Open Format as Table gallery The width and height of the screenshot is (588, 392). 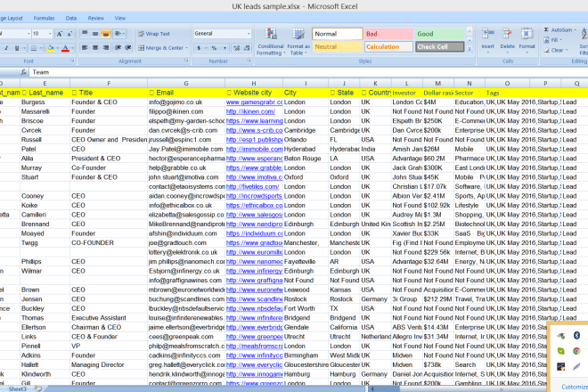[x=298, y=42]
